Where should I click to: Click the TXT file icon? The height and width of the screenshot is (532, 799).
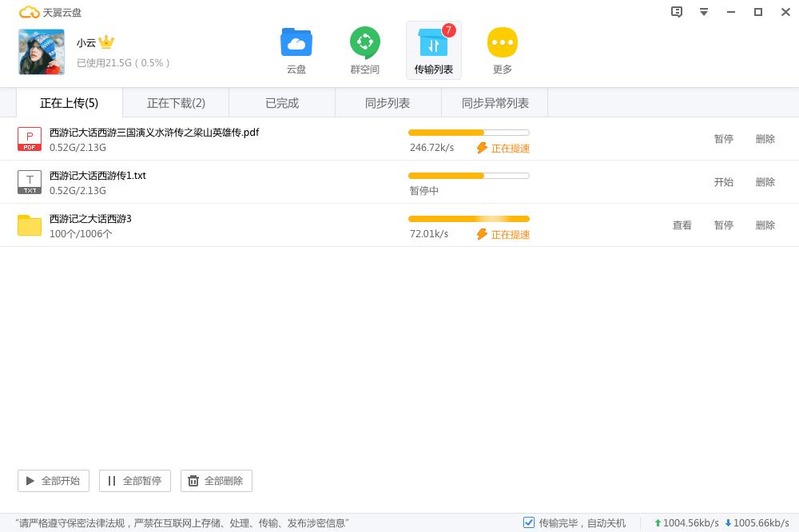(30, 182)
